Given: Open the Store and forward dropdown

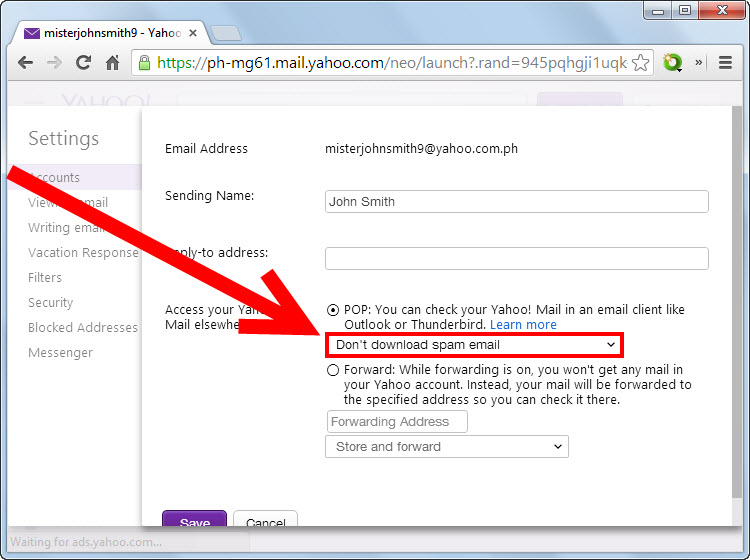Looking at the screenshot, I should pyautogui.click(x=447, y=447).
